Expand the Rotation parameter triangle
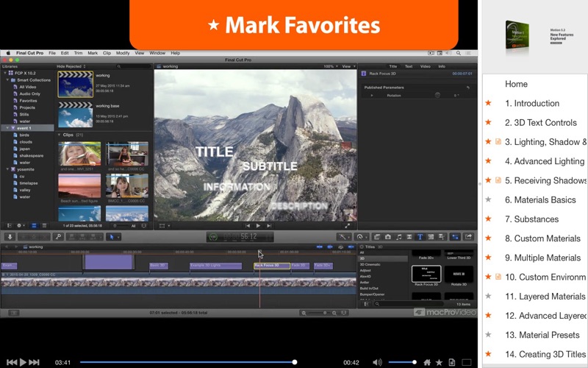588x368 pixels. pyautogui.click(x=372, y=96)
